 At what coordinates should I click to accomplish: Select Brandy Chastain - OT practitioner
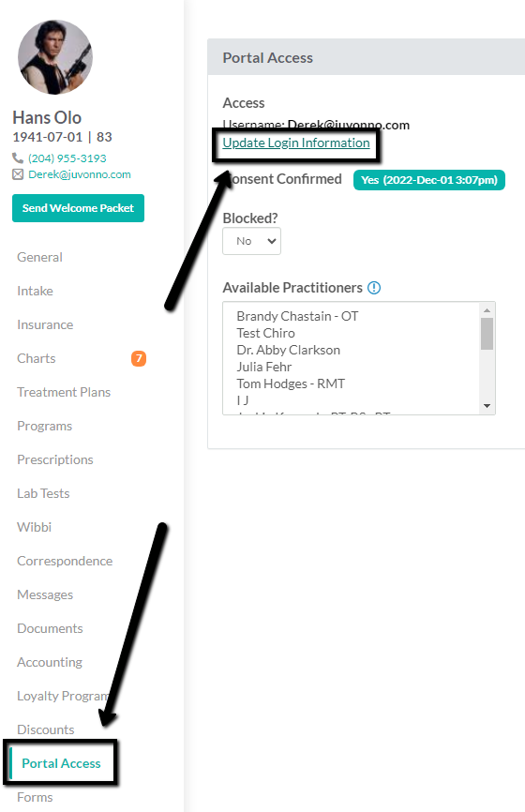coord(297,316)
